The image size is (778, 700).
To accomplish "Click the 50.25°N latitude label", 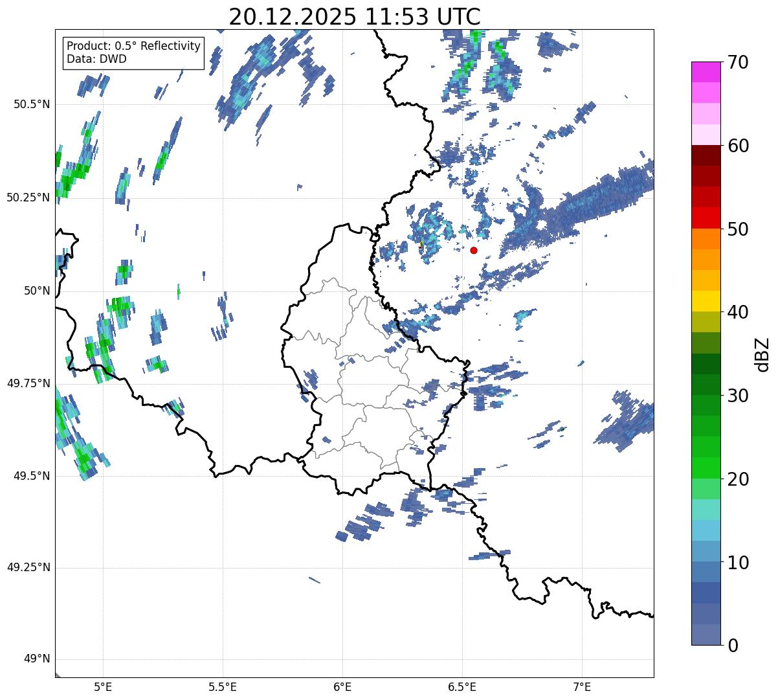I will (28, 198).
